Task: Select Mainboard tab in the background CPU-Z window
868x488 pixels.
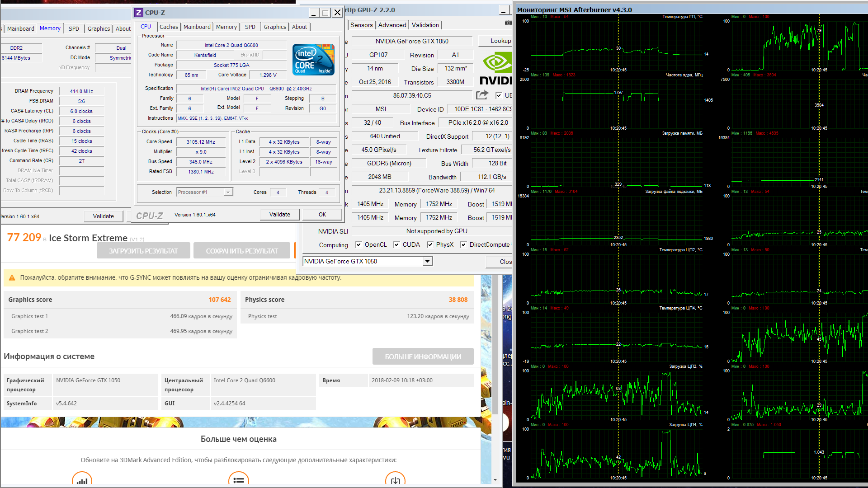Action: point(20,28)
